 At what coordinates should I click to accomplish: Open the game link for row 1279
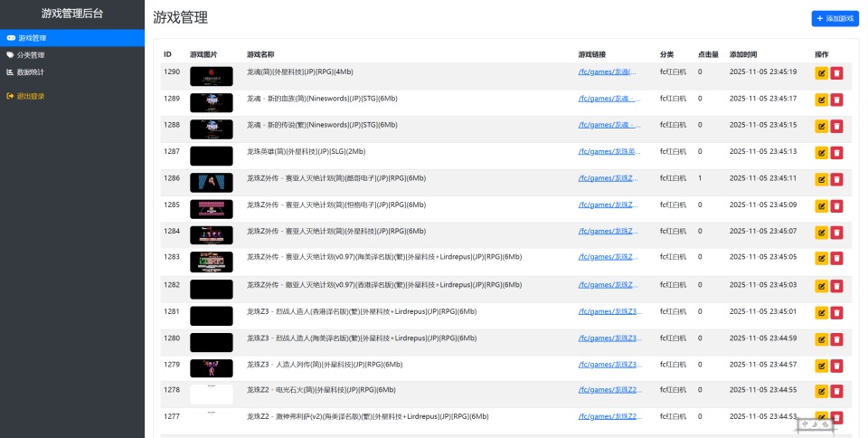tap(609, 365)
